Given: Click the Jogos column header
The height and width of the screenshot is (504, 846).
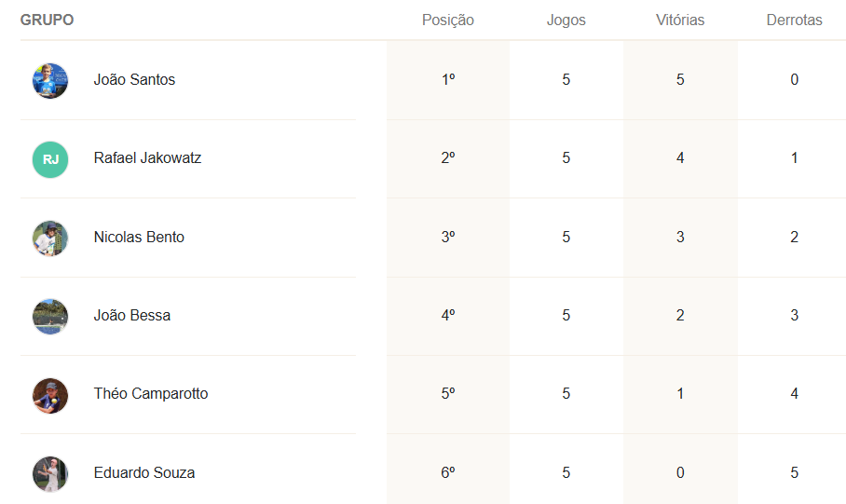Looking at the screenshot, I should click(x=566, y=20).
